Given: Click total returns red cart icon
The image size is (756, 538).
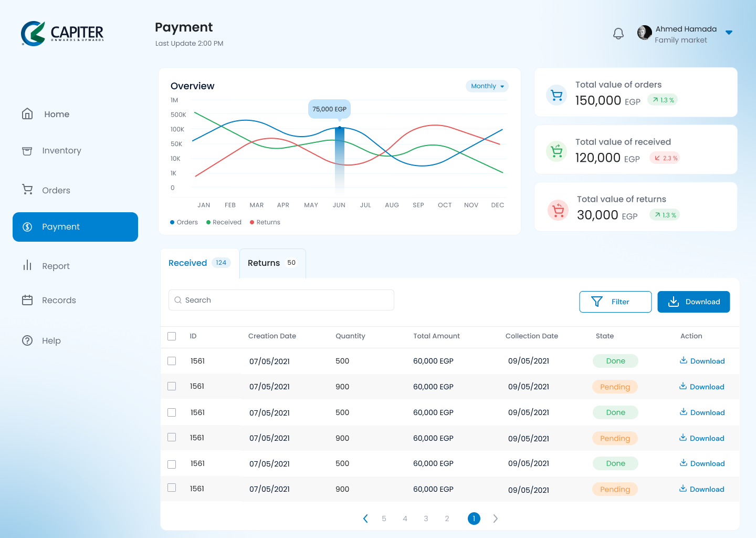Looking at the screenshot, I should [x=558, y=210].
